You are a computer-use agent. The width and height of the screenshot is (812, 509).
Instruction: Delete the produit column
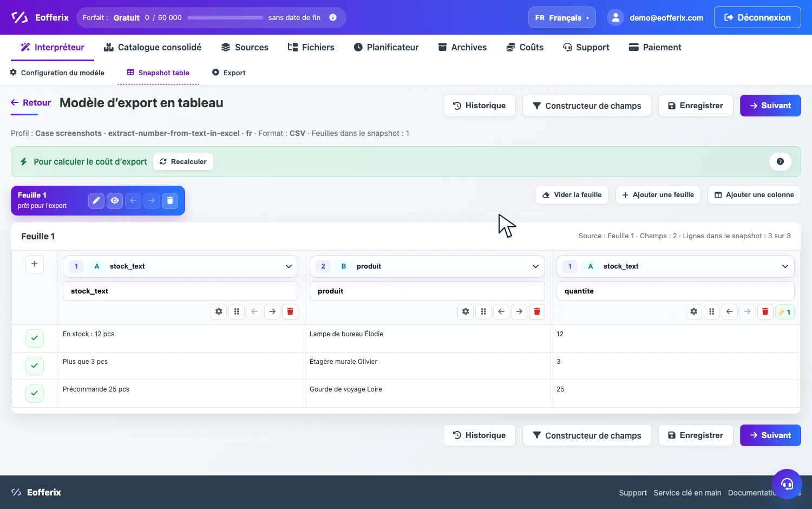537,311
